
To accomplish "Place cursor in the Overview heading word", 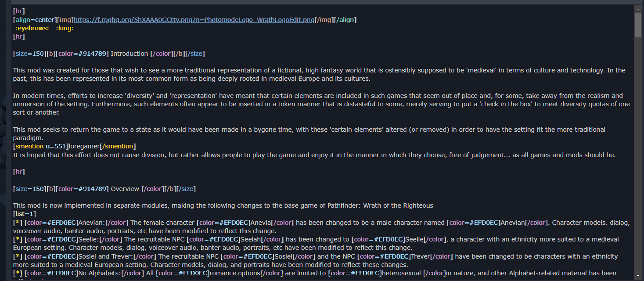I will coord(125,189).
